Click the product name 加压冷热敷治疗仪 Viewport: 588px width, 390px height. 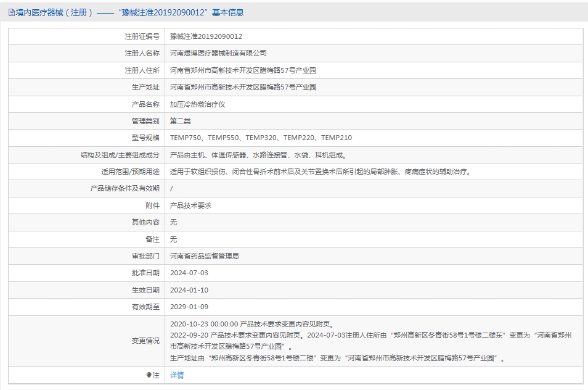(198, 104)
